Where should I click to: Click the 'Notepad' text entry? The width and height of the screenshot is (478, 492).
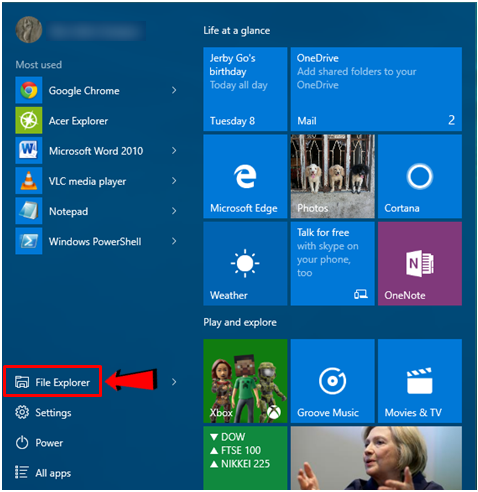pos(68,211)
